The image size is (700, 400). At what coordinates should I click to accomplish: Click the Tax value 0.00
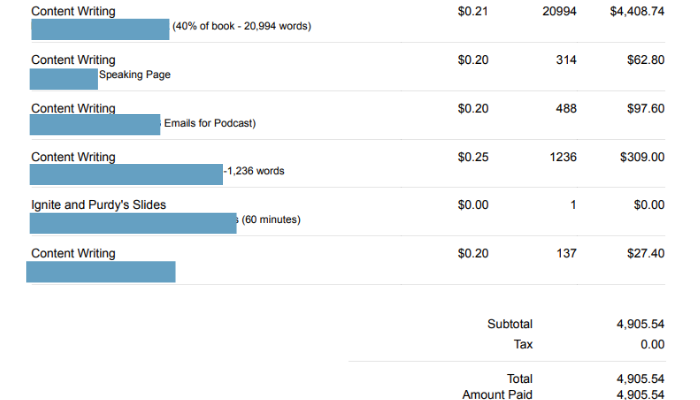click(652, 345)
